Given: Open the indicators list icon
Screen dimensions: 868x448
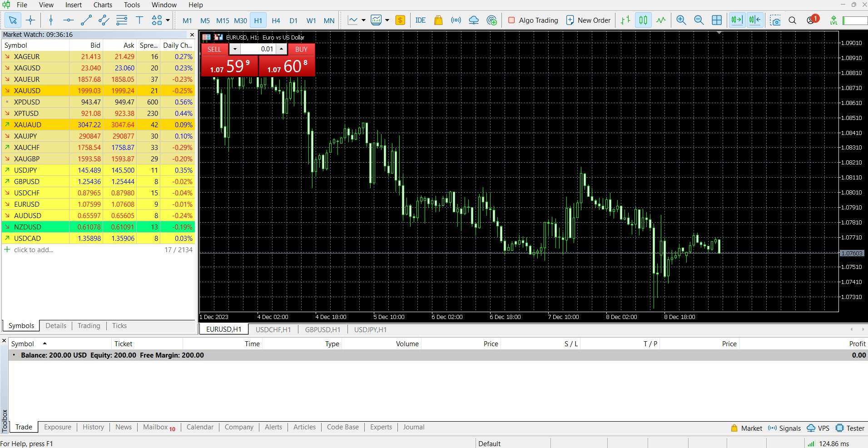Looking at the screenshot, I should pyautogui.click(x=352, y=20).
